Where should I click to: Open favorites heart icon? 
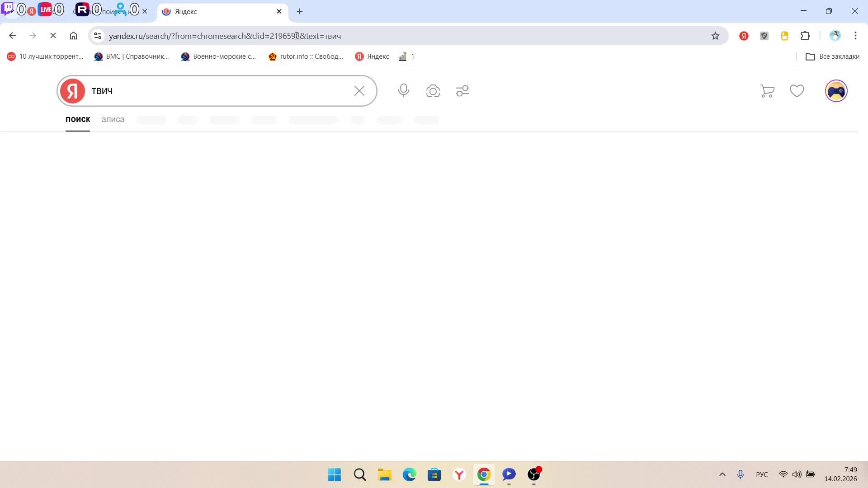pyautogui.click(x=797, y=91)
